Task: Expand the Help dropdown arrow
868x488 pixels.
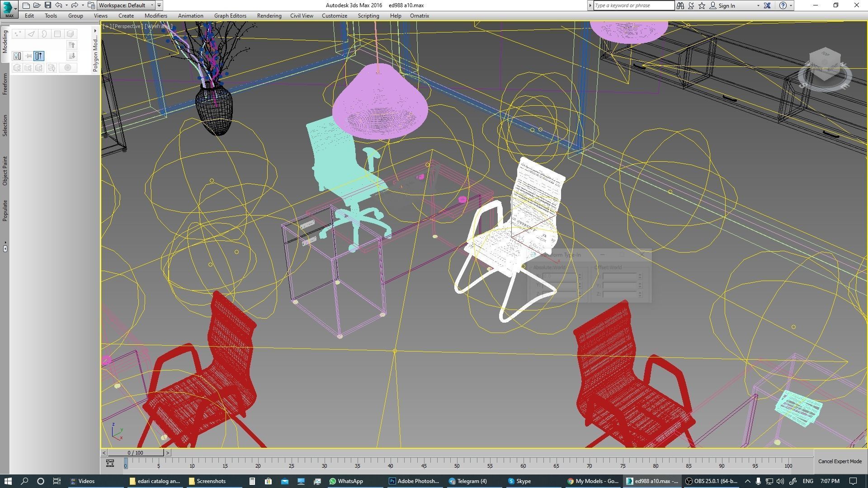Action: tap(791, 6)
